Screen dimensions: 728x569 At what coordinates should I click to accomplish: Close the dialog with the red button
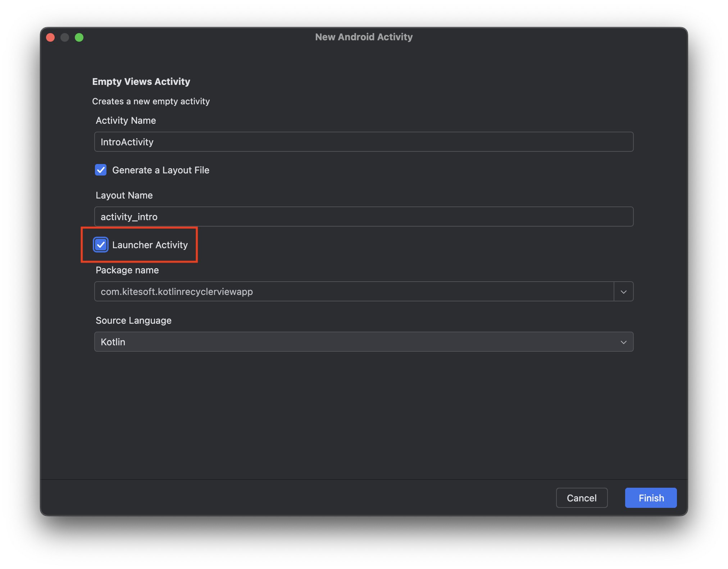click(50, 37)
